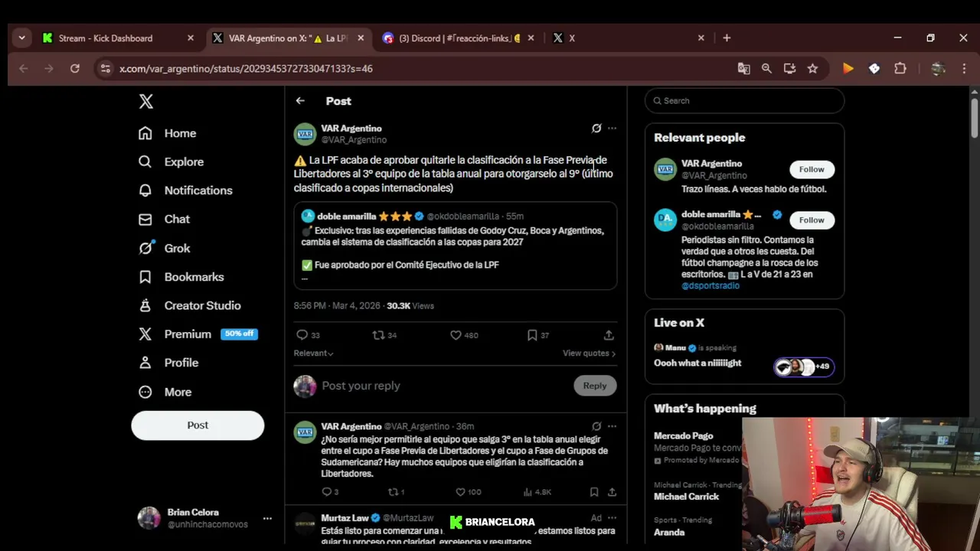980x551 pixels.
Task: Go to Notifications
Action: click(x=185, y=191)
